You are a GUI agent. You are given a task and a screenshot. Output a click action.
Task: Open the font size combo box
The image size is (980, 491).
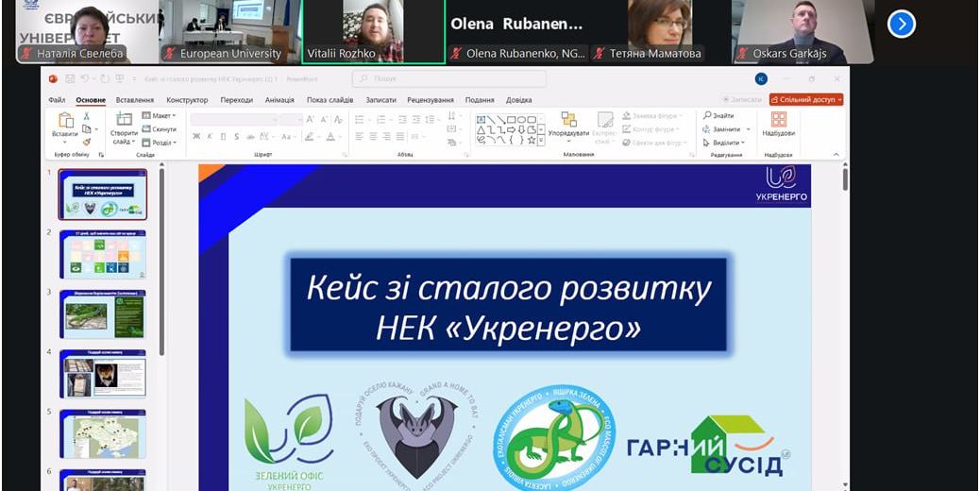pyautogui.click(x=292, y=119)
